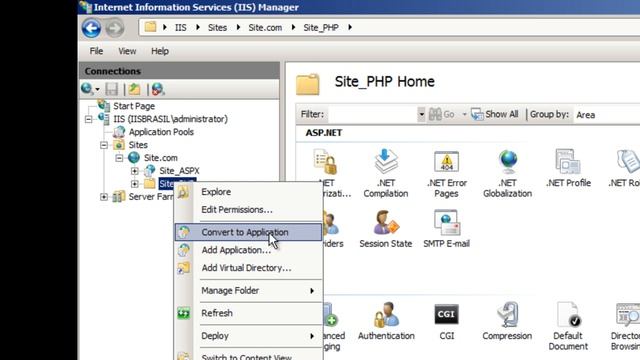This screenshot has width=640, height=360.
Task: Click the create connection globe icon
Action: (x=87, y=89)
